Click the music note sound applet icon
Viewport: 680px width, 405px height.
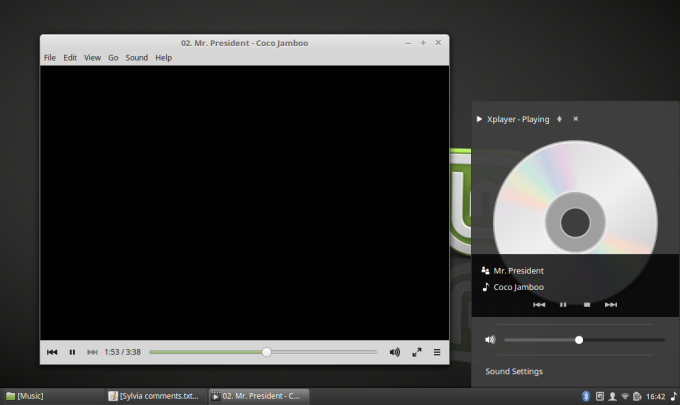pyautogui.click(x=674, y=396)
